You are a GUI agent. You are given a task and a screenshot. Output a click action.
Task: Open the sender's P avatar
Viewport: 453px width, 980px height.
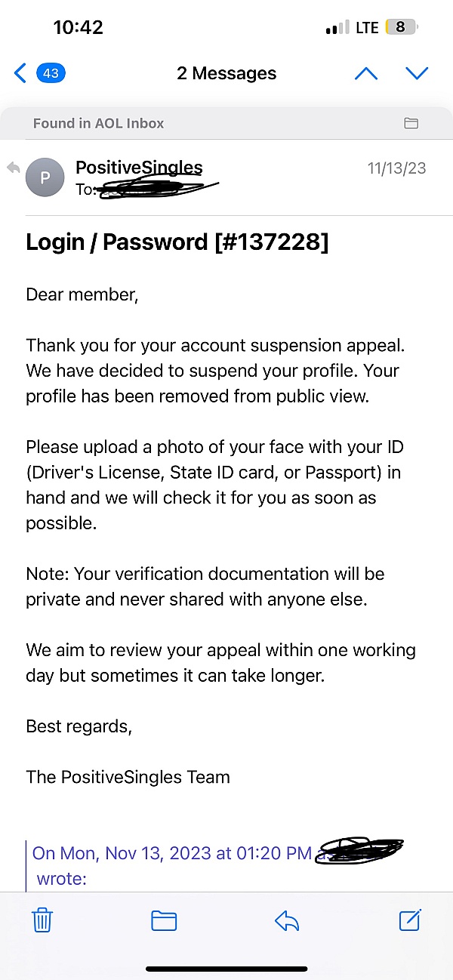[x=45, y=177]
